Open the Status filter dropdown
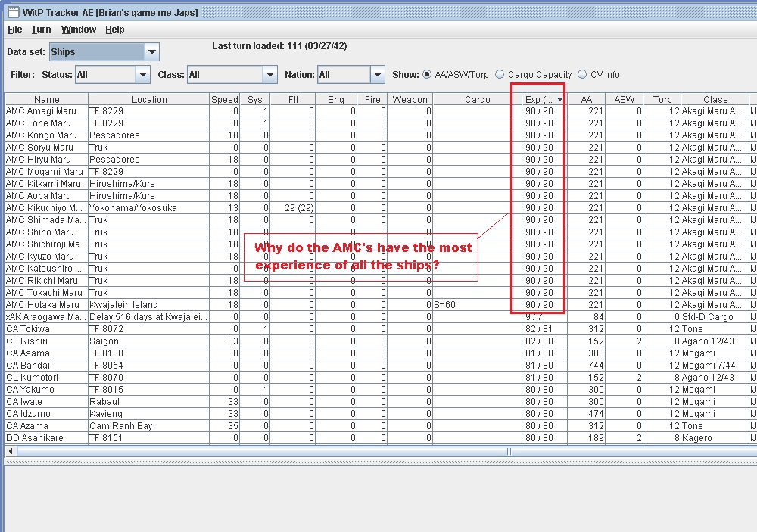757x532 pixels. pos(143,75)
